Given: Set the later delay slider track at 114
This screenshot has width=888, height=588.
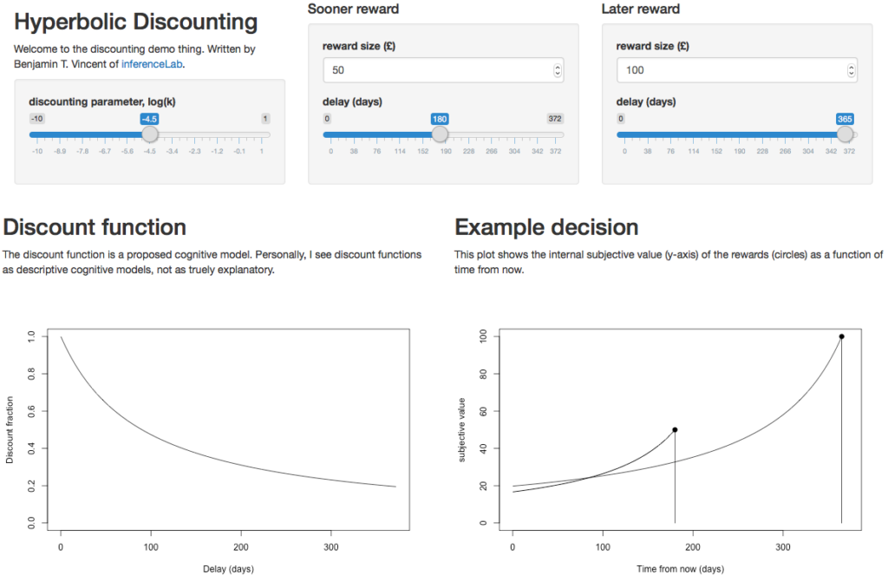Looking at the screenshot, I should 694,134.
